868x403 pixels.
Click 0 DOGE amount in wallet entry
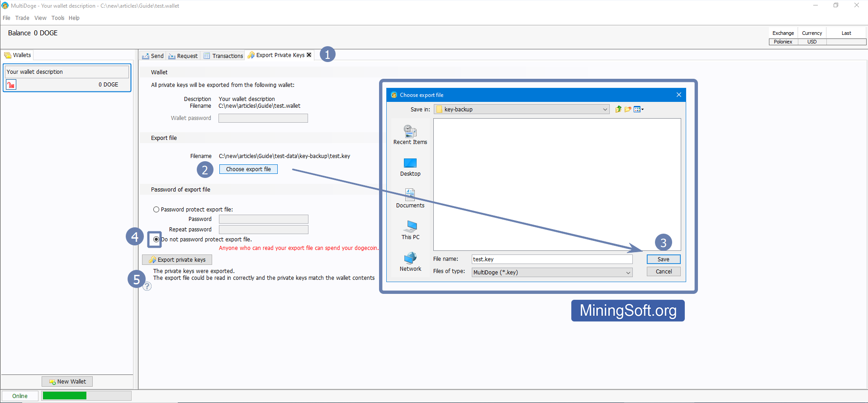tap(109, 85)
